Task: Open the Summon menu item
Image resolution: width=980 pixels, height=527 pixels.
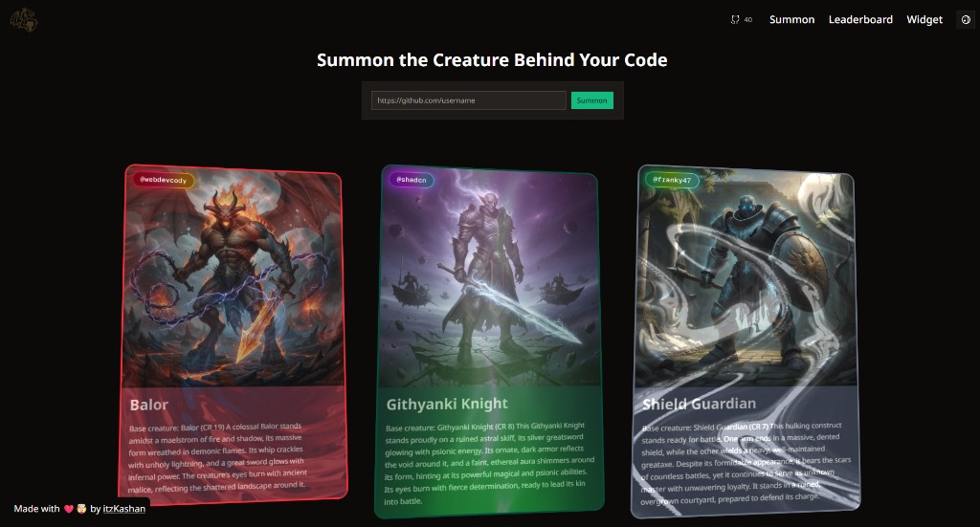Action: pos(791,19)
